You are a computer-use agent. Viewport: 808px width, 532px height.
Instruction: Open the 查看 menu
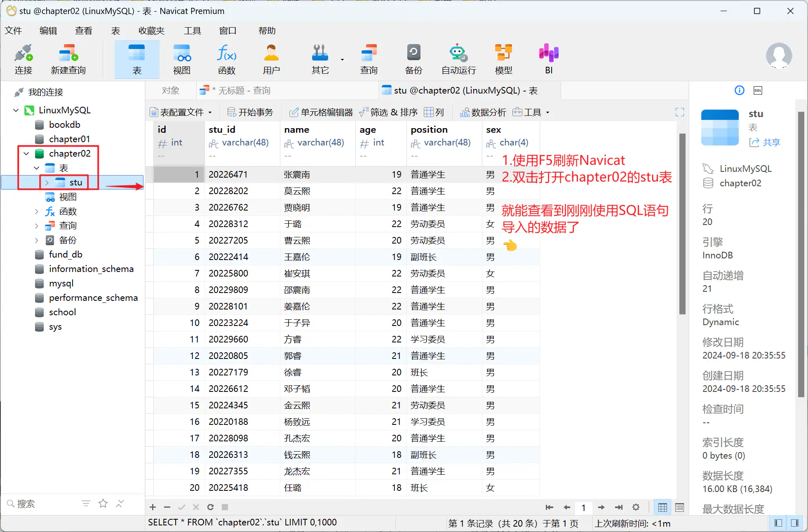coord(84,31)
